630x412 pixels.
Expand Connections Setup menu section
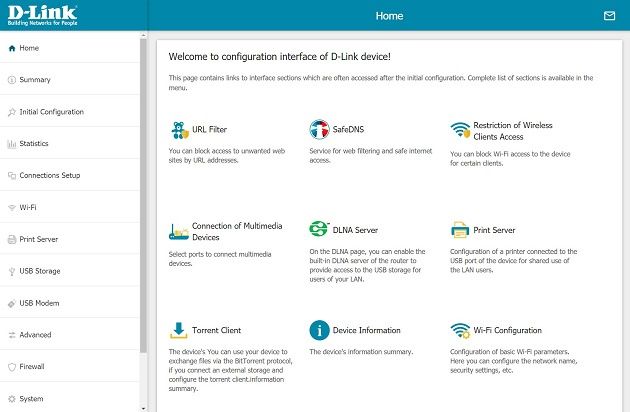tap(70, 175)
